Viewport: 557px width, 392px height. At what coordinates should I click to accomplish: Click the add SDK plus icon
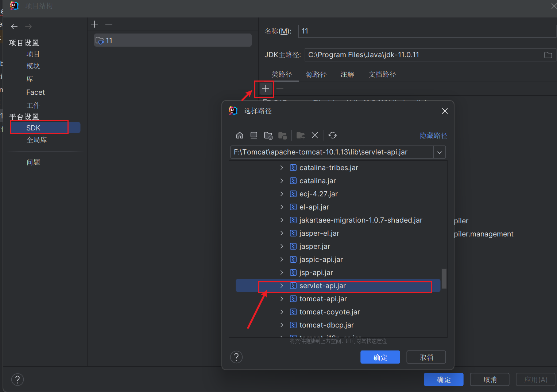(x=95, y=24)
